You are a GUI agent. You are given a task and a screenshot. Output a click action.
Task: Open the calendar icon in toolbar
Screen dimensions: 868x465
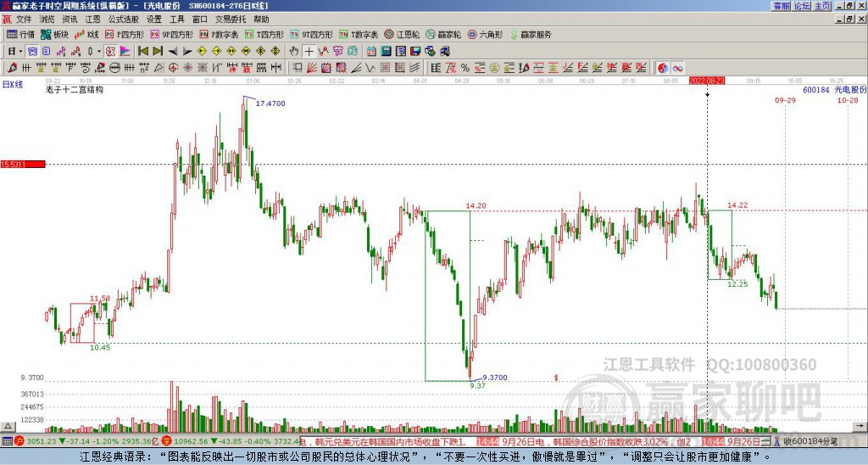click(371, 51)
